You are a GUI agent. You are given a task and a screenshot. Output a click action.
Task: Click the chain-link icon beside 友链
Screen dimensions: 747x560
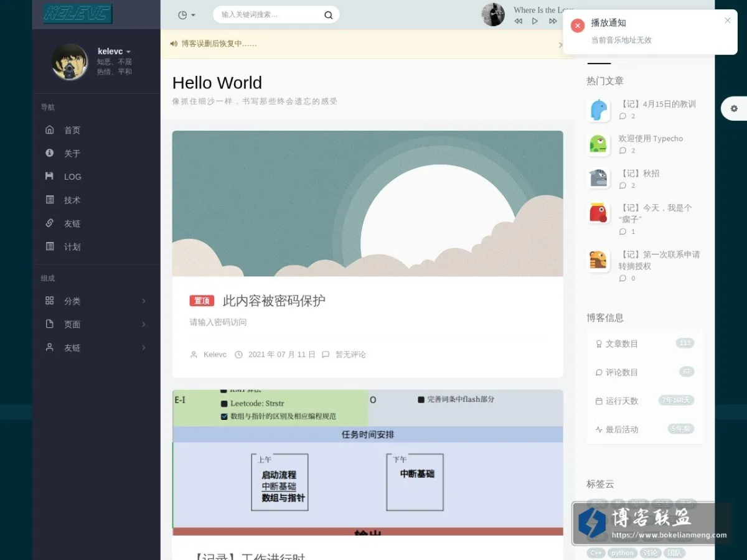coord(50,223)
